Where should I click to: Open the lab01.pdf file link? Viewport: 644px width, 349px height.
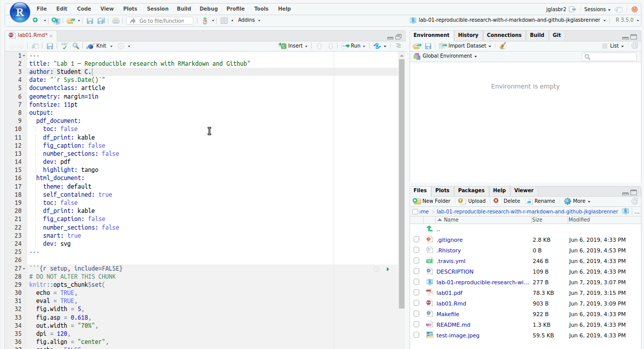[x=449, y=293]
